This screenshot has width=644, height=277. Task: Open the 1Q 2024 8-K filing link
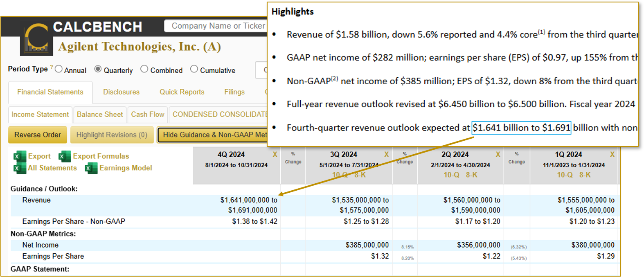pos(585,175)
